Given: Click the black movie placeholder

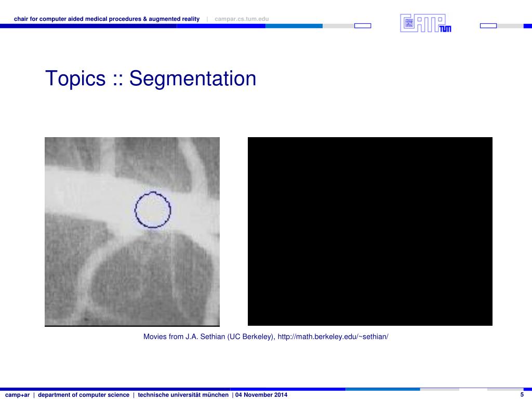Looking at the screenshot, I should coord(370,231).
